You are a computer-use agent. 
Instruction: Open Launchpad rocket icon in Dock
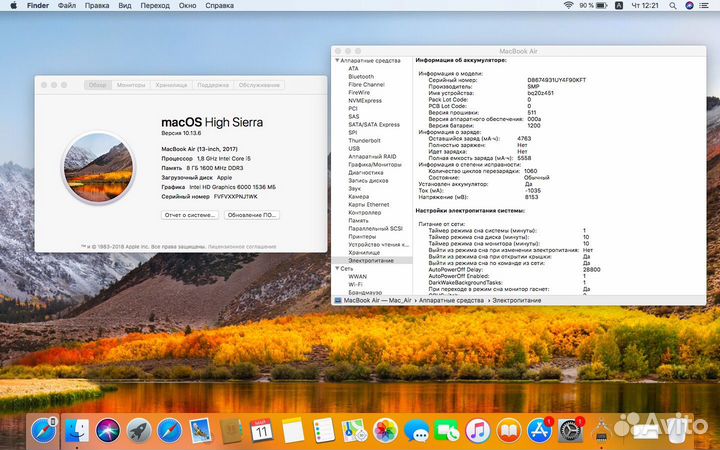tap(139, 431)
